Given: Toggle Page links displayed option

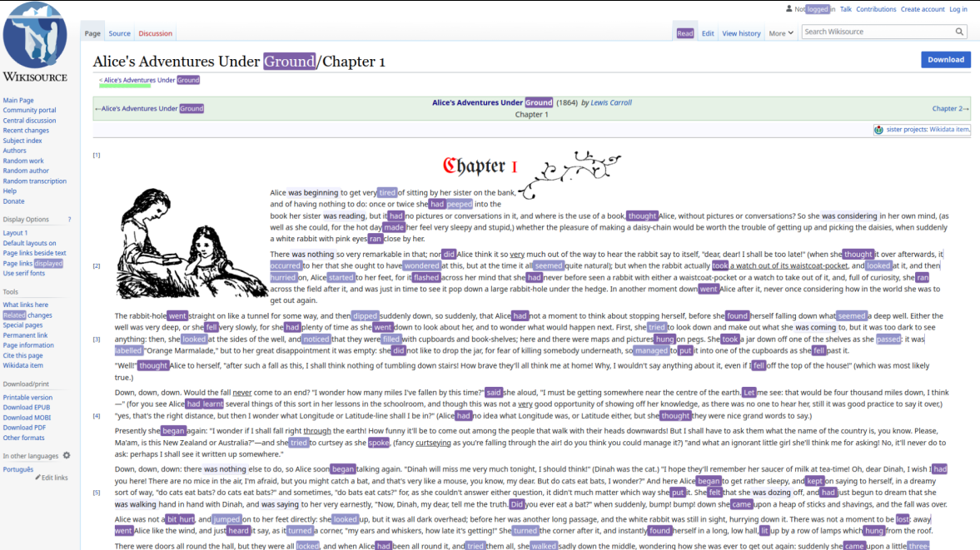Looking at the screenshot, I should click(33, 264).
